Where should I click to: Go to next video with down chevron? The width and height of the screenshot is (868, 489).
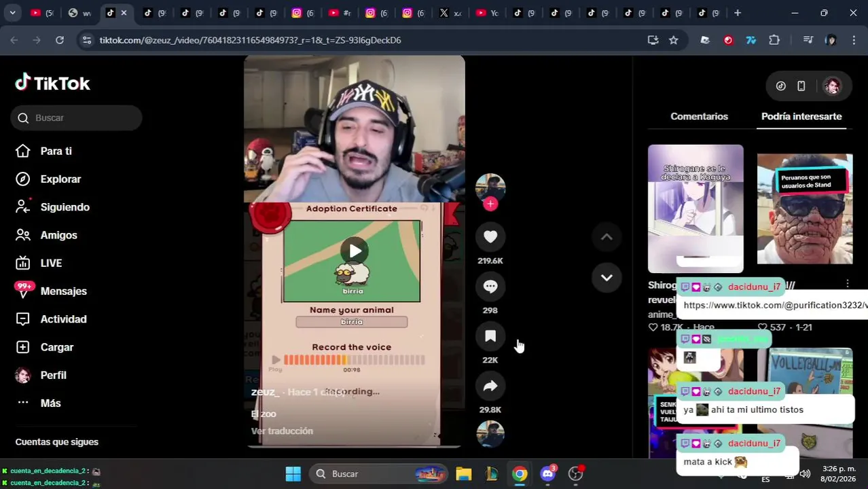607,278
